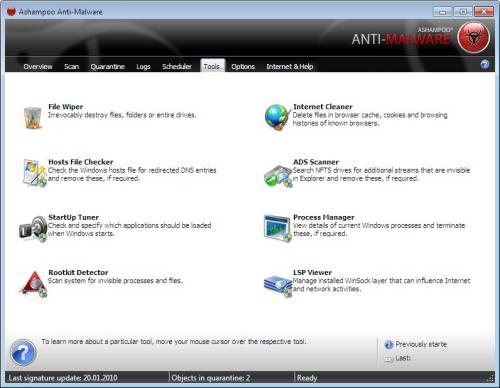Click the red Anti-Malware logo emblem
The height and width of the screenshot is (388, 500).
pyautogui.click(x=474, y=37)
